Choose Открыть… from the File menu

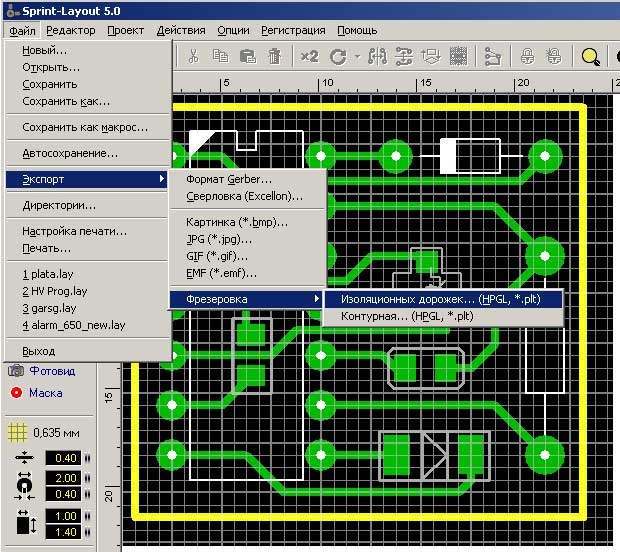click(88, 67)
